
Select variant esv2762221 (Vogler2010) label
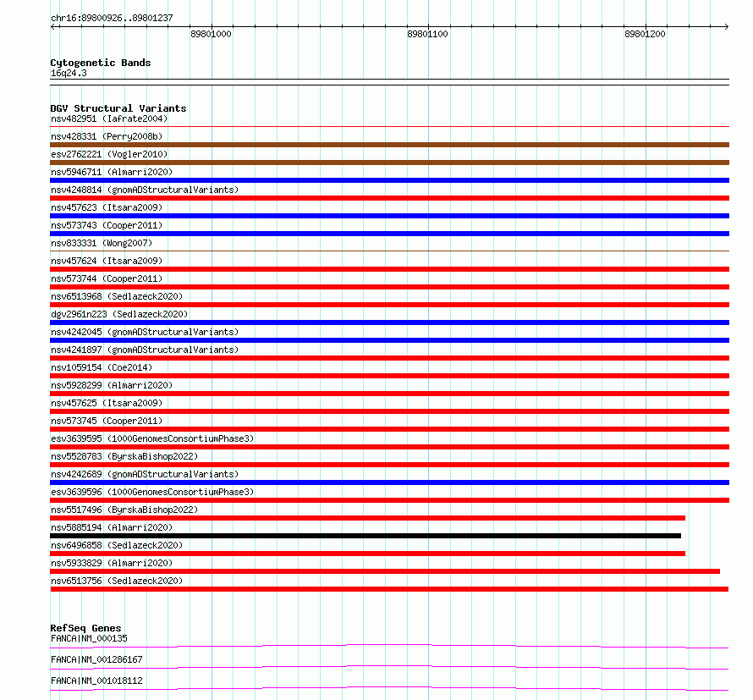click(109, 154)
